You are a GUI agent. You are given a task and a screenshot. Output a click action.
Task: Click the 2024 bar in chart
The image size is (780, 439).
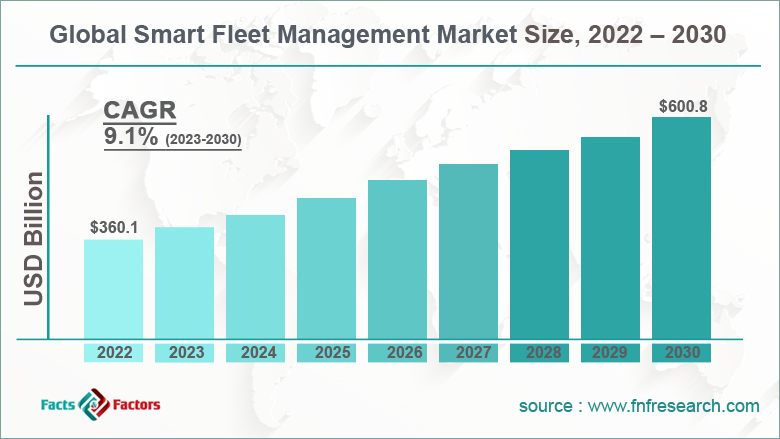point(255,277)
